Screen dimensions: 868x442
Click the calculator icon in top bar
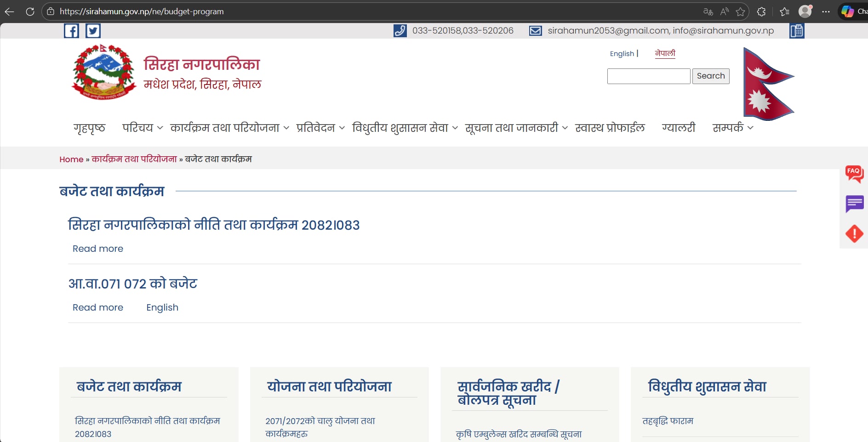point(797,31)
